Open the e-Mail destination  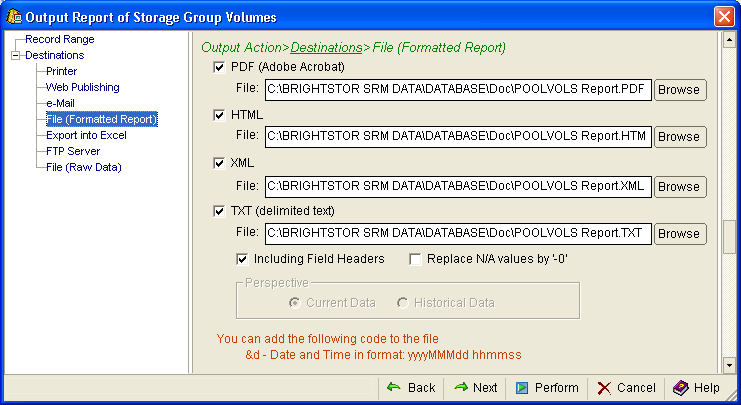click(60, 103)
